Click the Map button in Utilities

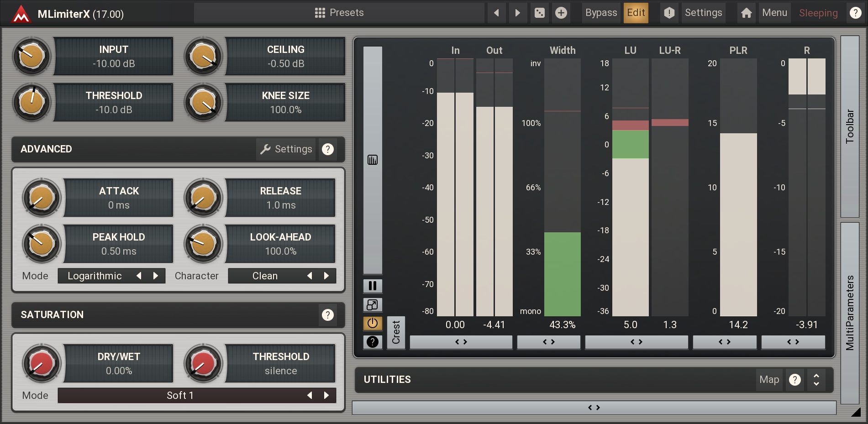pos(769,380)
